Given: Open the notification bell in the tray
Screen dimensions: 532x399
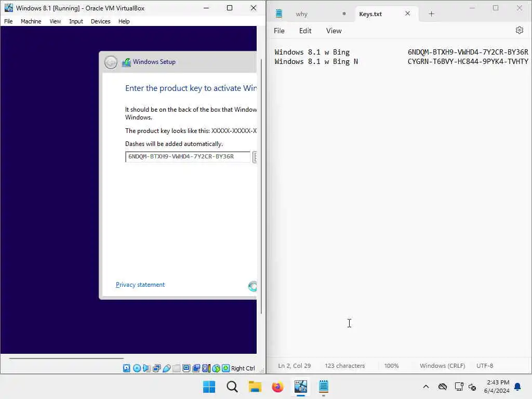Looking at the screenshot, I should 517,387.
